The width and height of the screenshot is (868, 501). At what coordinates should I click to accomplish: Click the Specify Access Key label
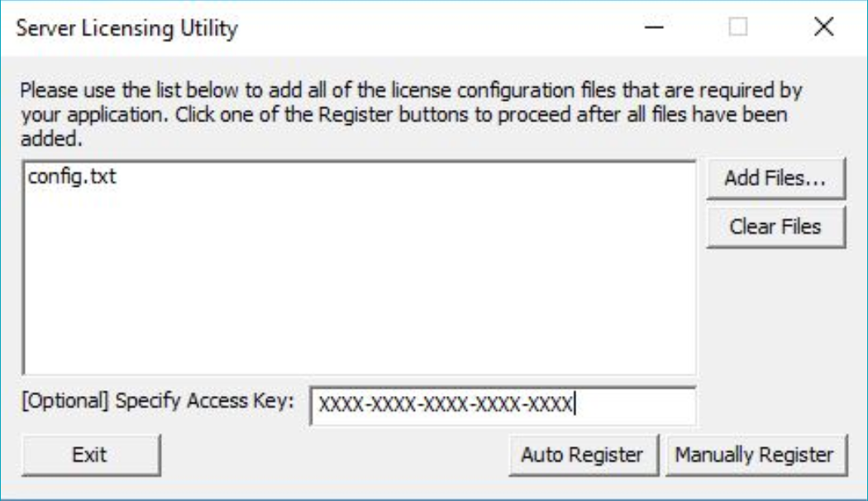(157, 402)
